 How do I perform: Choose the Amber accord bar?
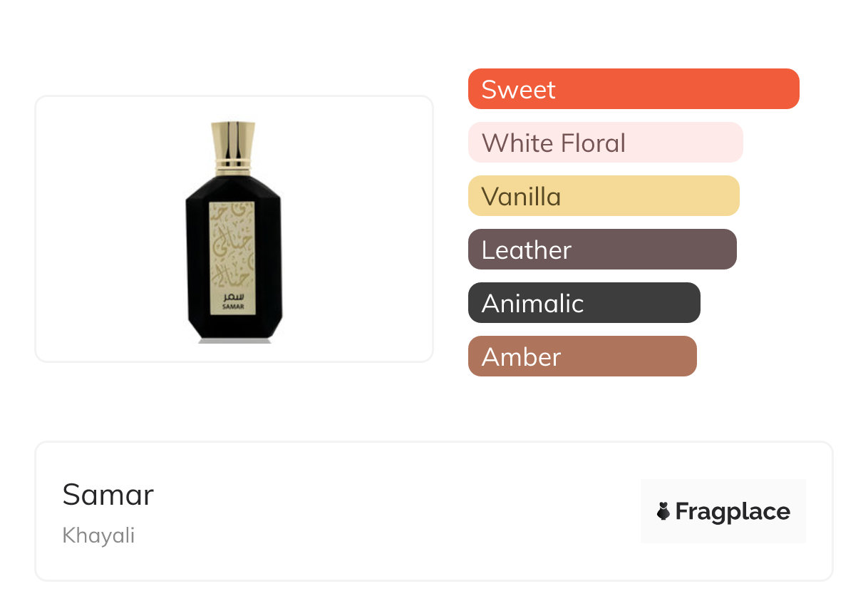point(582,356)
